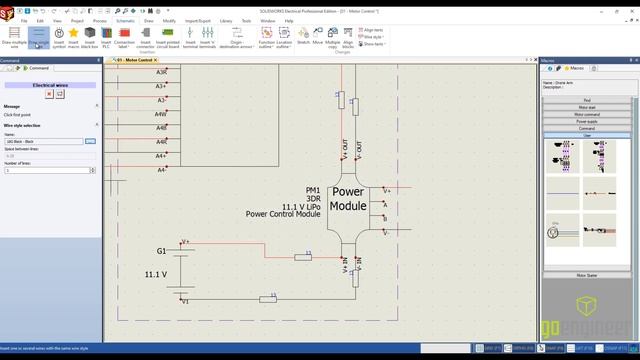
Task: Toggle SNAP in the status bar
Action: (550, 348)
